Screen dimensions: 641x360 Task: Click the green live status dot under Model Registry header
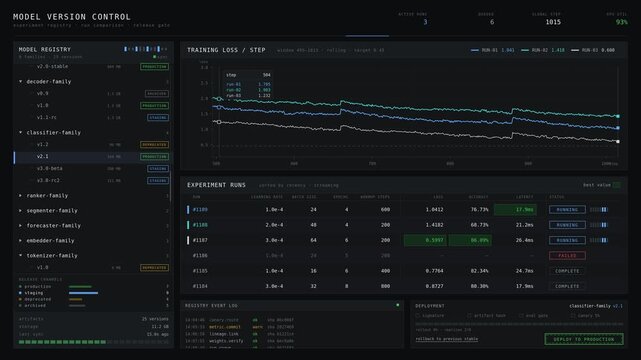(155, 57)
